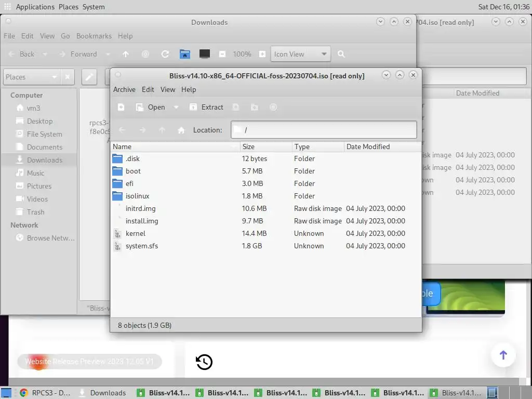The width and height of the screenshot is (532, 399).
Task: Open the archive manager Help menu
Action: 189,89
